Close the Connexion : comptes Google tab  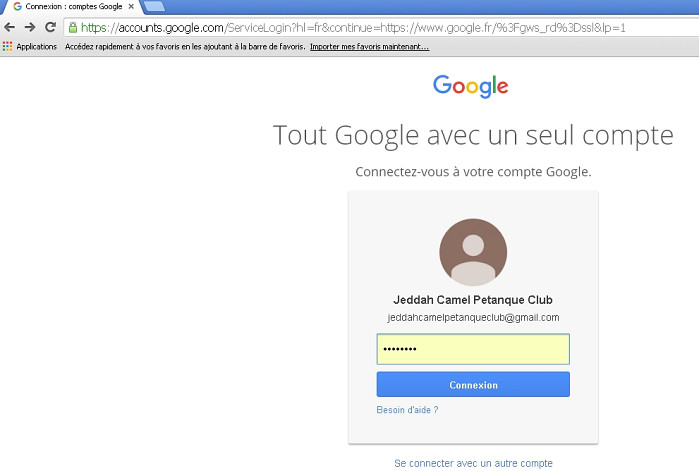tap(131, 6)
